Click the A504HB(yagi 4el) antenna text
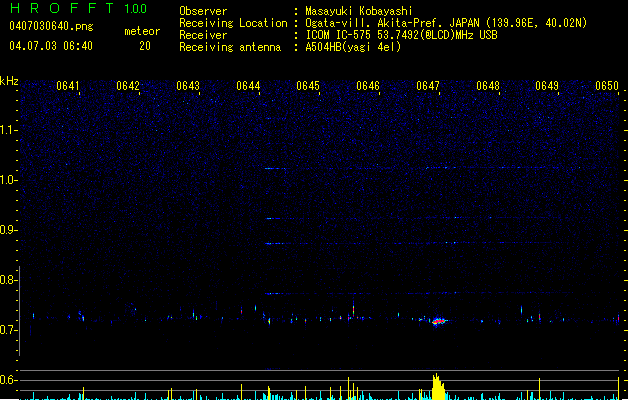This screenshot has width=629, height=400. (x=353, y=47)
